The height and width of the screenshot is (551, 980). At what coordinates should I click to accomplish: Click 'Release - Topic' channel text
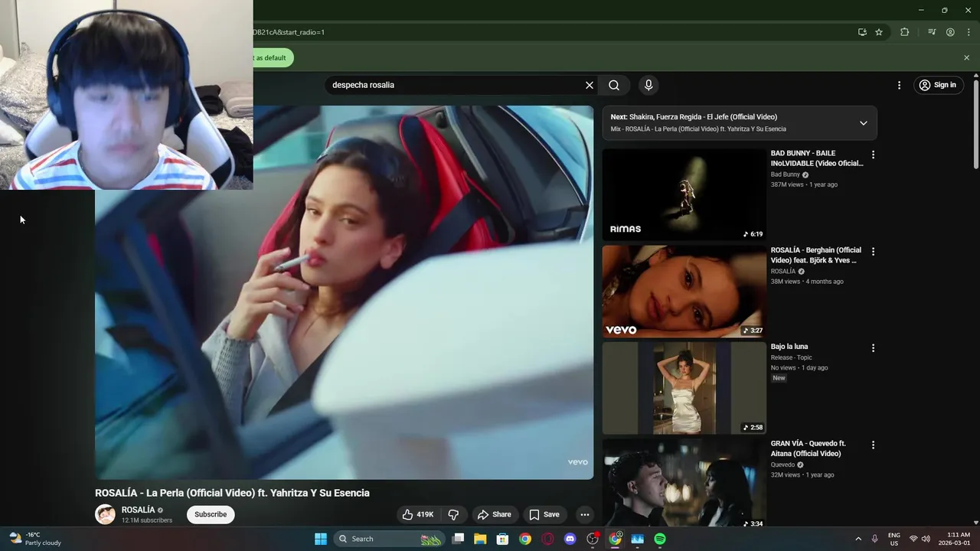pos(792,357)
